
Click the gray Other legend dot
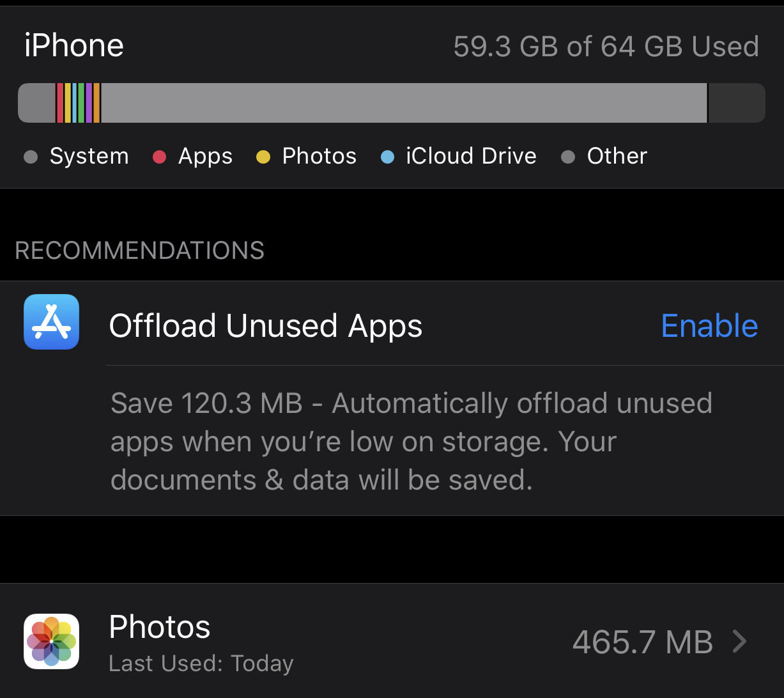coord(568,157)
